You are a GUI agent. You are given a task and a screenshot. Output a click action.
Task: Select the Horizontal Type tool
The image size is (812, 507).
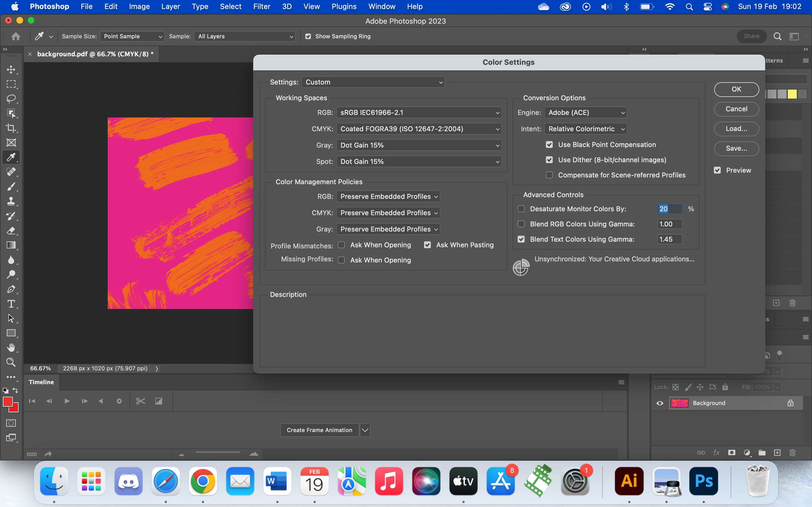[11, 304]
